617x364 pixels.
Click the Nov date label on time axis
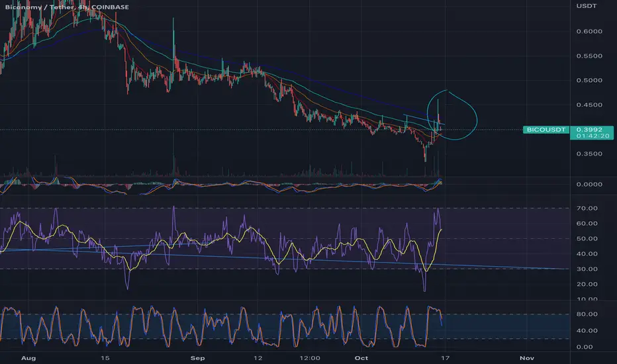(527, 358)
